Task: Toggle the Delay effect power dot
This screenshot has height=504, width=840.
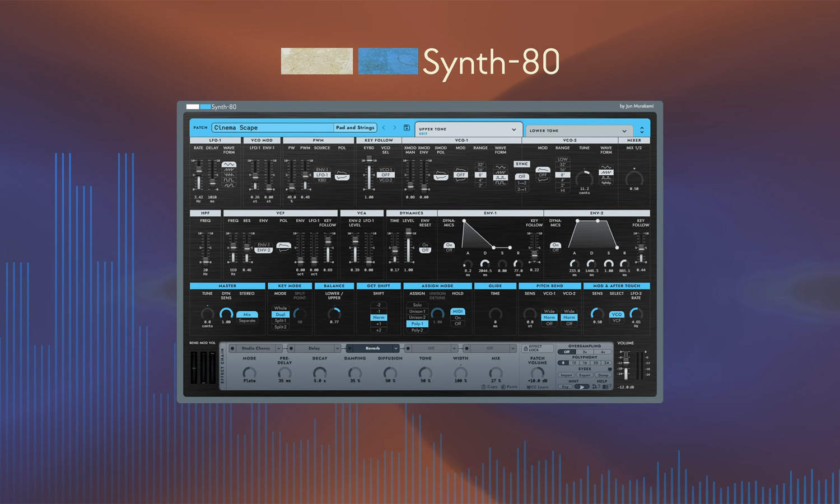Action: [x=291, y=348]
